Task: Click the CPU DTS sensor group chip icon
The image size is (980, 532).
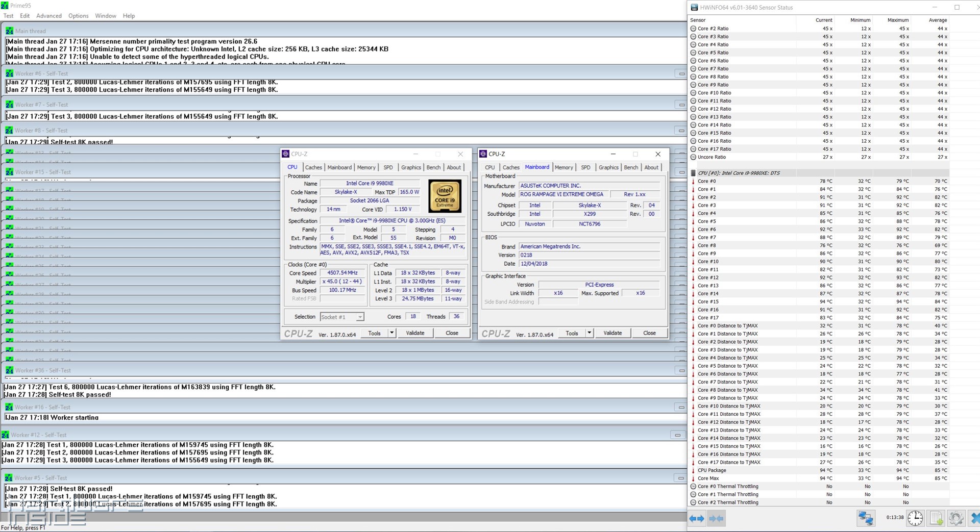Action: [x=693, y=173]
